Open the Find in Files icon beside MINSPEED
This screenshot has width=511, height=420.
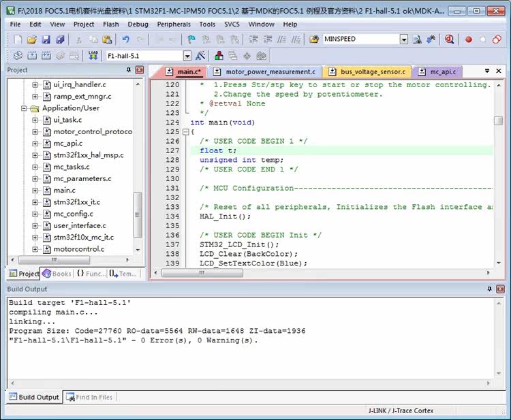click(x=314, y=39)
